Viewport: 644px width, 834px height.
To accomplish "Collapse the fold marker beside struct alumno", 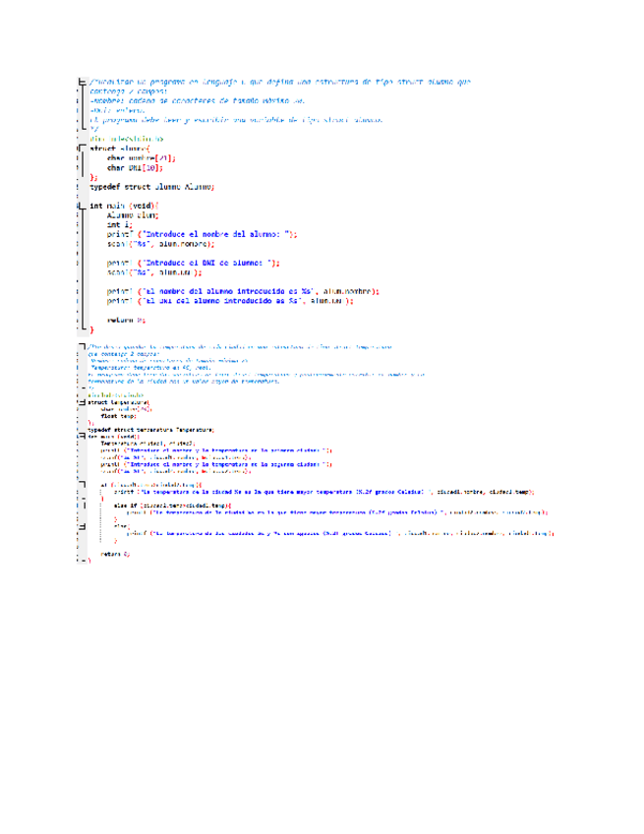I will click(82, 149).
